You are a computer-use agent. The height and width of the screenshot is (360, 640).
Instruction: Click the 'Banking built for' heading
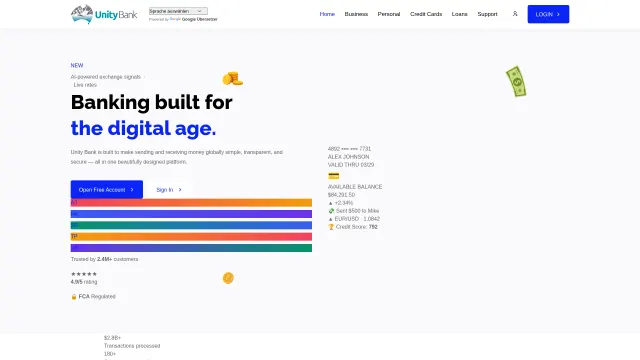tap(151, 102)
